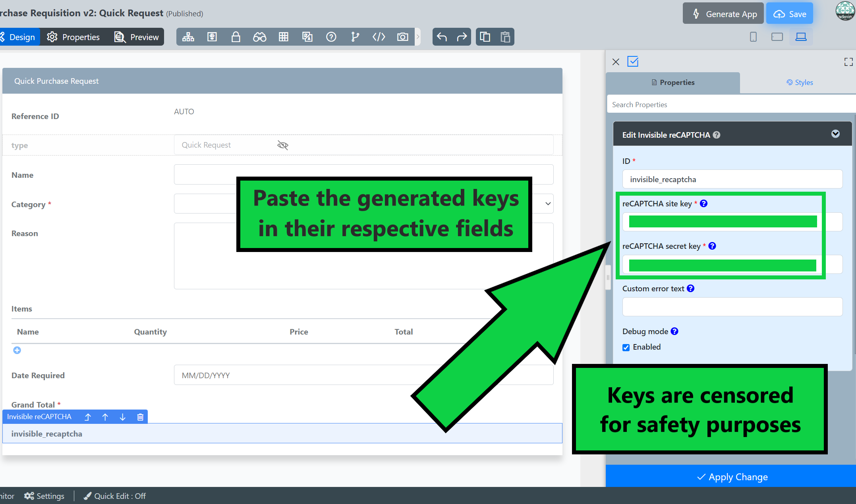Collapse the Edit Invisible reCAPTCHA section

point(835,134)
